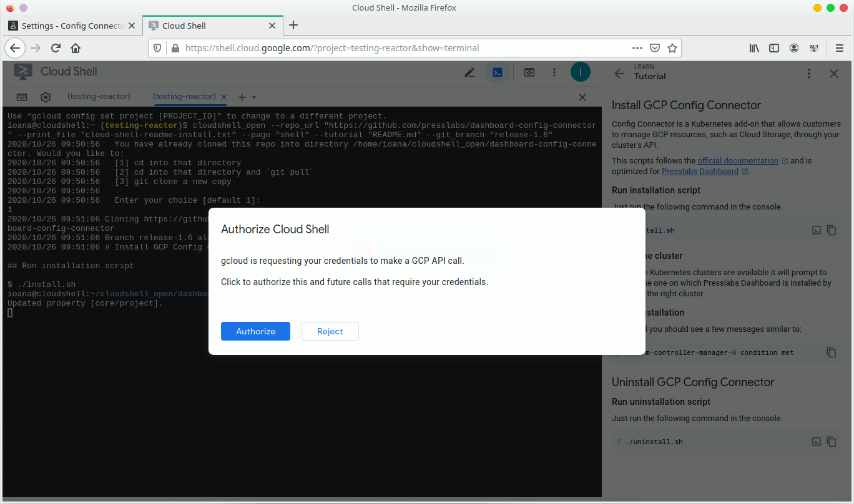The width and height of the screenshot is (854, 504).
Task: Close the Settings - Config Connector tab
Action: (x=132, y=26)
